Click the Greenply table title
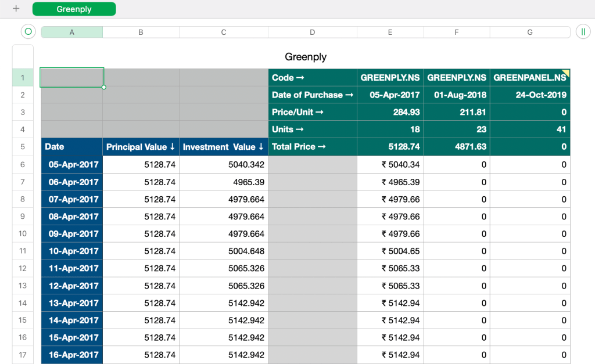The width and height of the screenshot is (595, 364). pyautogui.click(x=305, y=57)
